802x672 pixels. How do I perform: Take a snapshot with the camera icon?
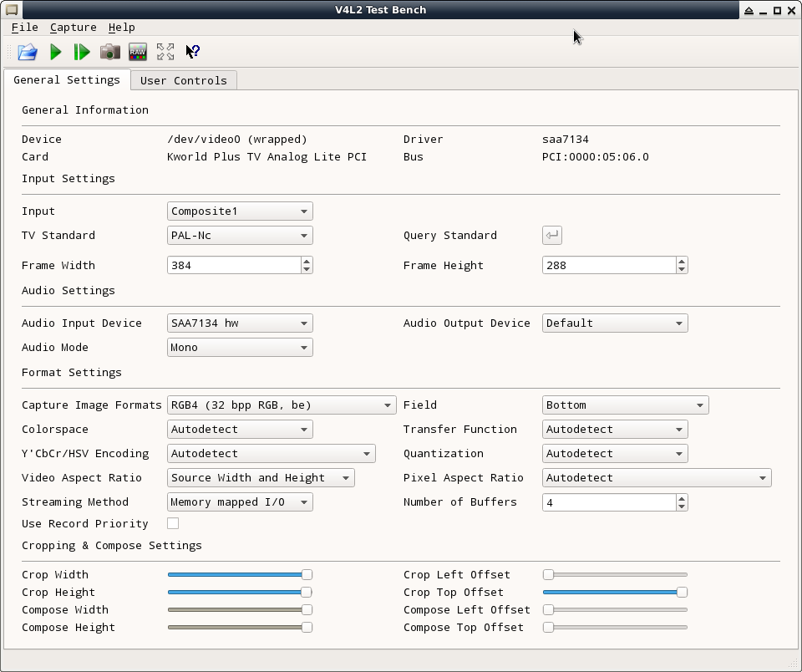(109, 52)
